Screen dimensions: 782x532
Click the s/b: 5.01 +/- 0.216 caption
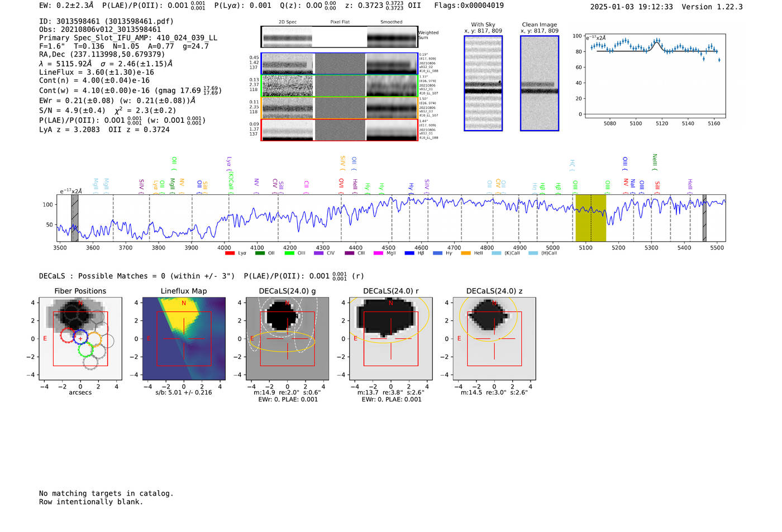184,392
